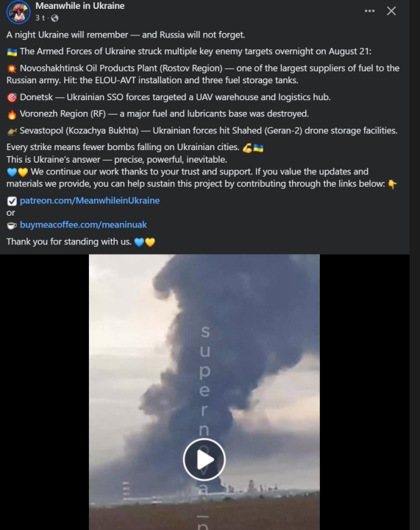The height and width of the screenshot is (530, 420).
Task: Open the Meanwhile in Ukraine profile avatar
Action: click(18, 12)
